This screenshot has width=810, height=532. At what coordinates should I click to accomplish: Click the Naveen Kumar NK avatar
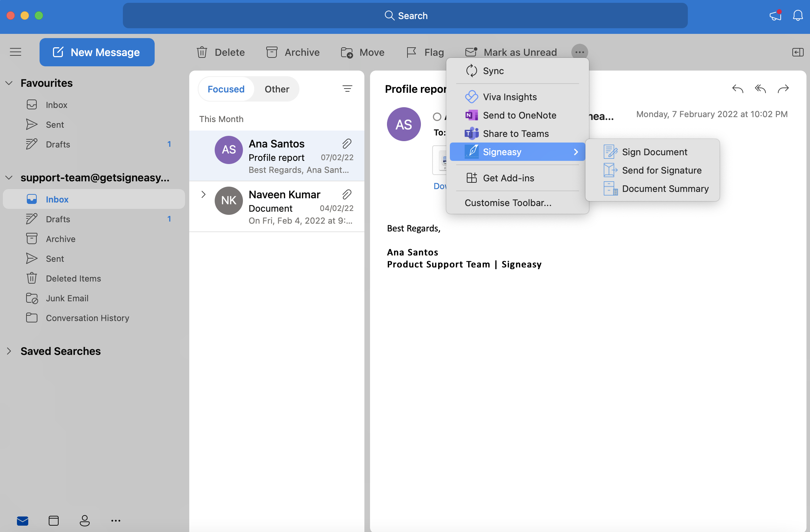(x=229, y=201)
